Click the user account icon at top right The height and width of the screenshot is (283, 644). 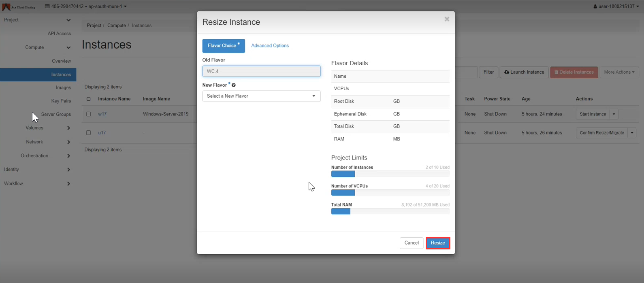tap(595, 6)
